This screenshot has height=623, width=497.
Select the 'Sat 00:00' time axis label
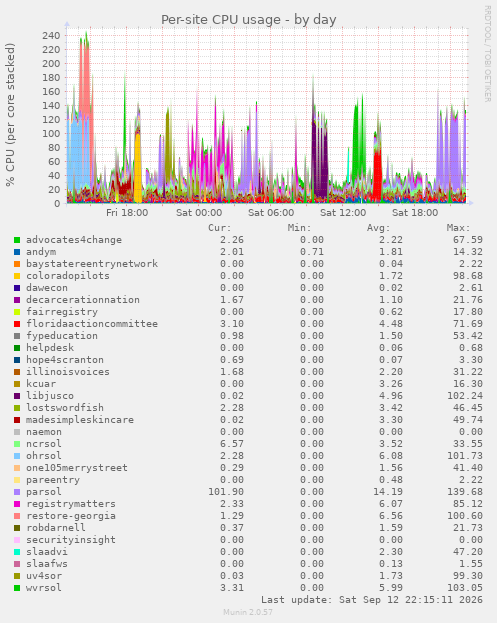tap(199, 213)
